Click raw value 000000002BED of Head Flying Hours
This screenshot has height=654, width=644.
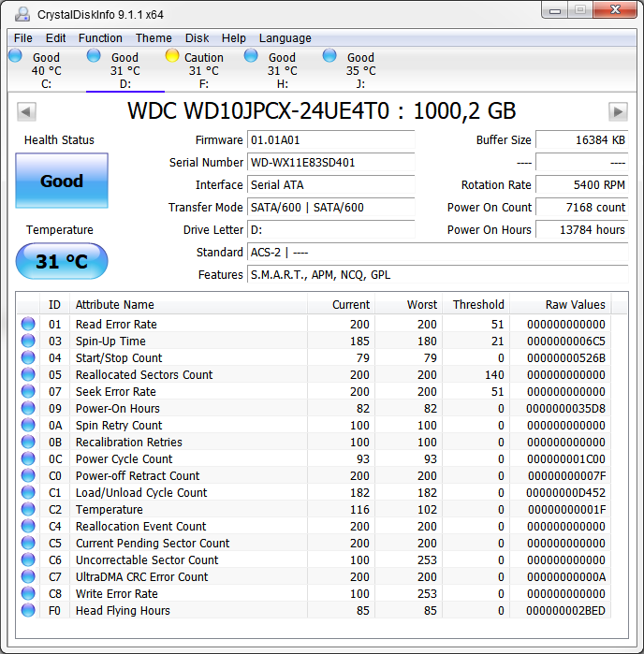[565, 611]
